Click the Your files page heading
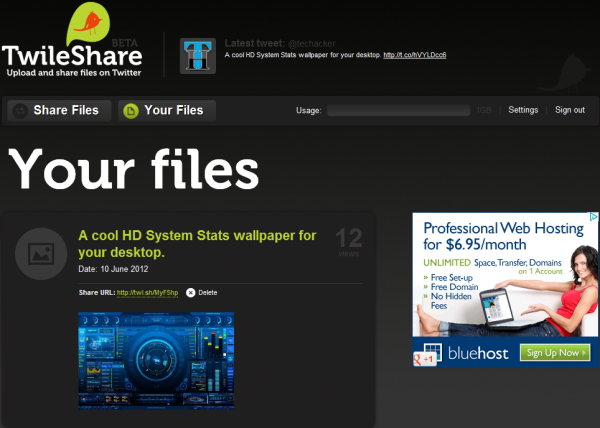600x428 pixels. coord(134,169)
